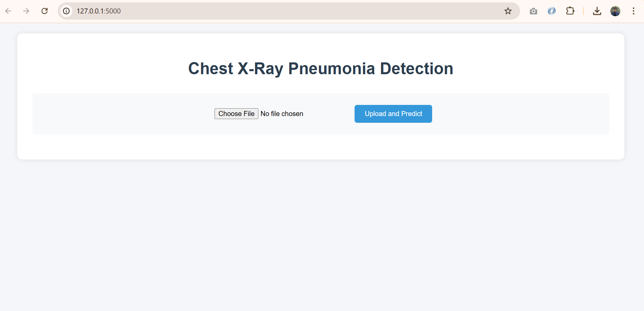The image size is (644, 311).
Task: Bookmark this page with the star
Action: pyautogui.click(x=508, y=11)
